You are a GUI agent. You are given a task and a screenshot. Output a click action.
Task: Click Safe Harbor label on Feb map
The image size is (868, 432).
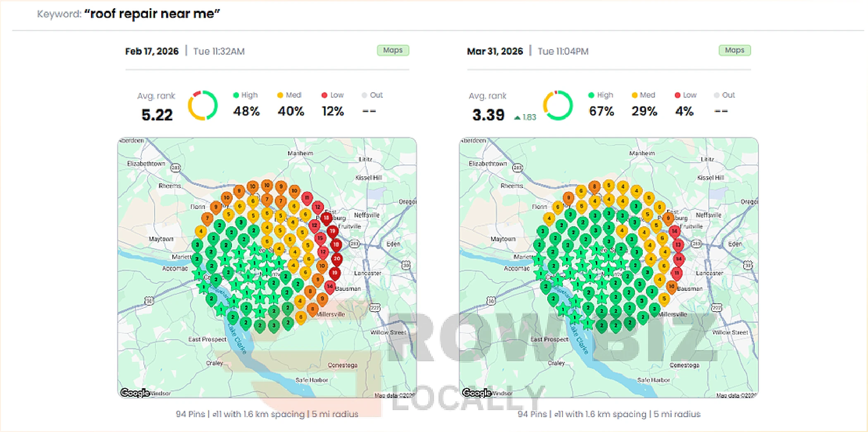(x=312, y=380)
